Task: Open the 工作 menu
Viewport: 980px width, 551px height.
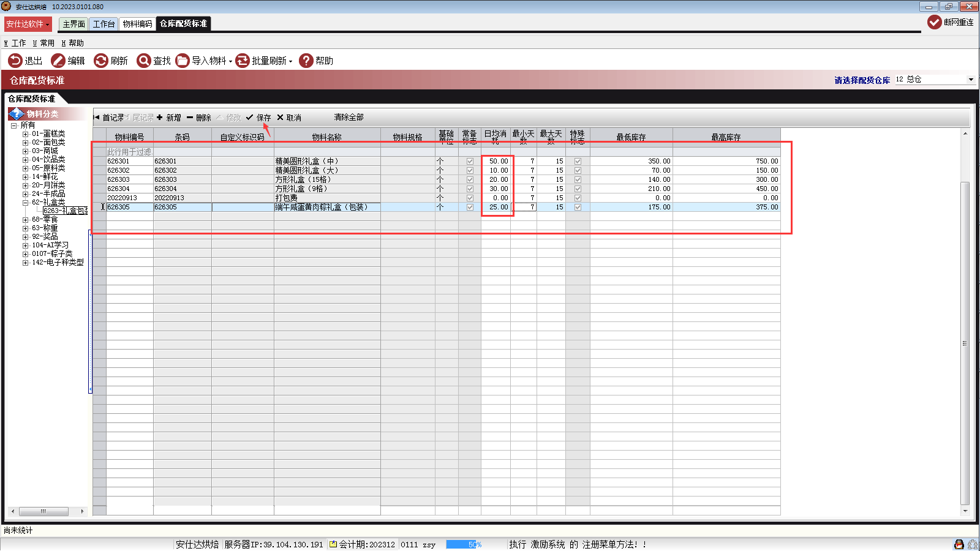Action: pyautogui.click(x=15, y=43)
